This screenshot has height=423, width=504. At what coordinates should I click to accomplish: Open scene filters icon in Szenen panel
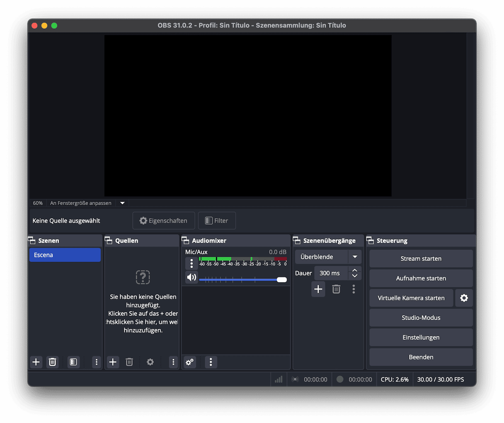point(73,362)
